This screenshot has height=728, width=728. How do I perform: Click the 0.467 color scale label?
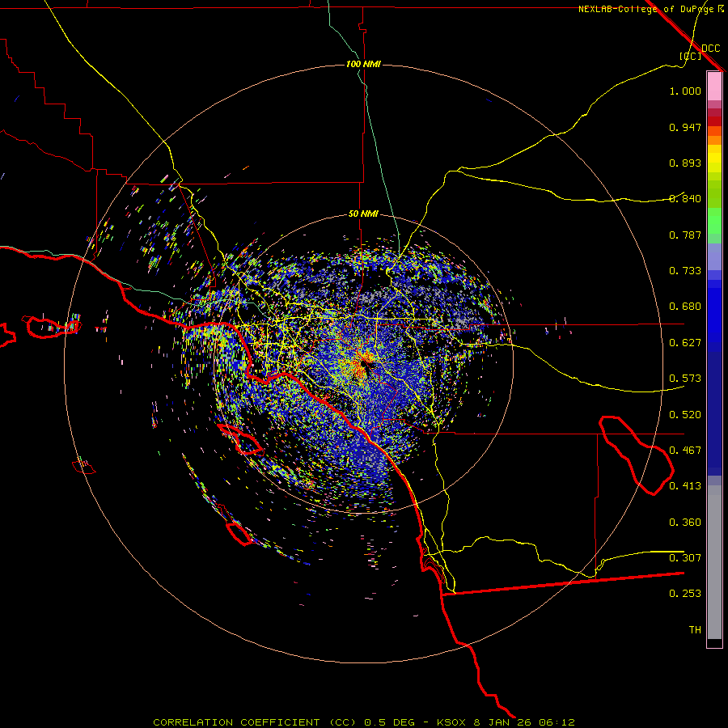tap(685, 451)
